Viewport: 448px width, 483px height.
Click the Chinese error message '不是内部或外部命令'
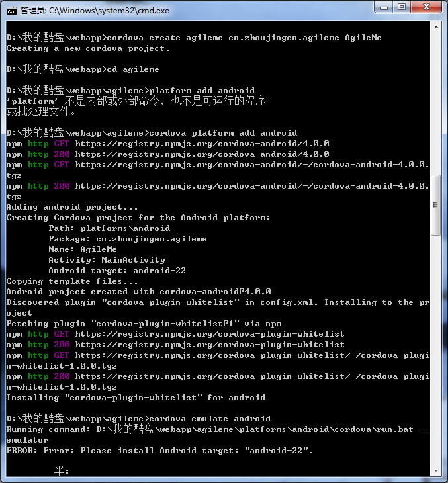[112, 101]
